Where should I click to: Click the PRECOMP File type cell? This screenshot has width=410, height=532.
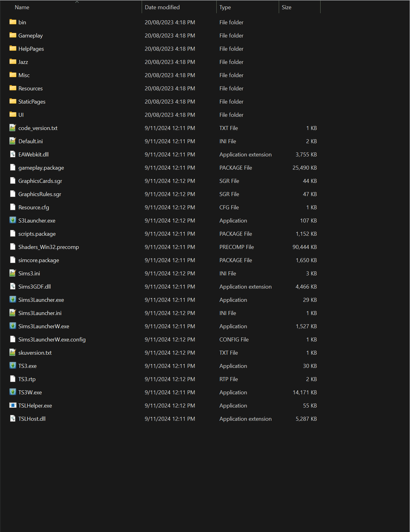click(237, 247)
